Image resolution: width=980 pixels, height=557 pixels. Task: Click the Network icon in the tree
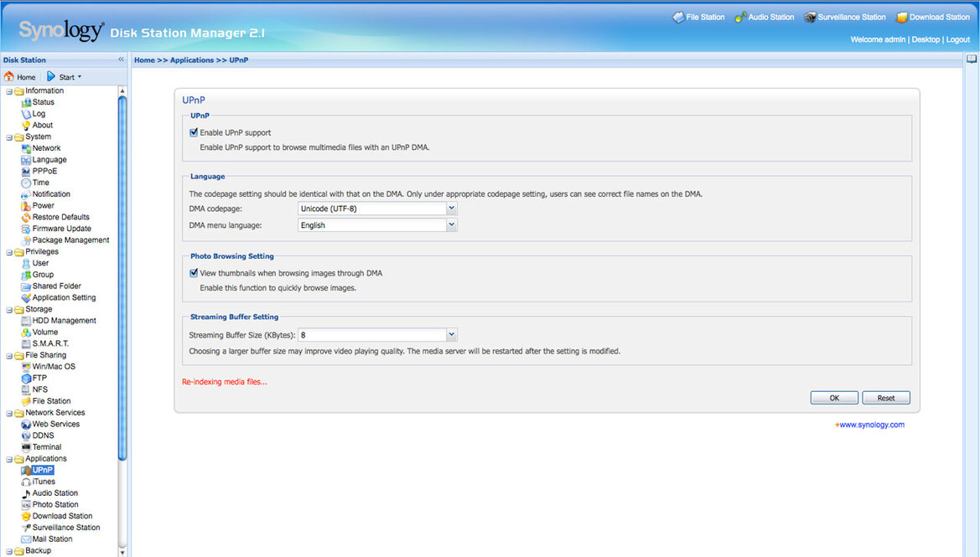pos(26,148)
